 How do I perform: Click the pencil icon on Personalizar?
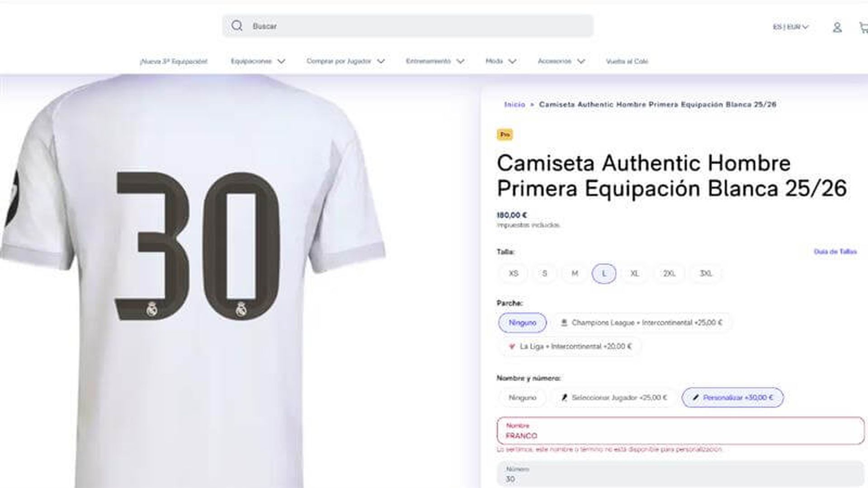pyautogui.click(x=695, y=398)
